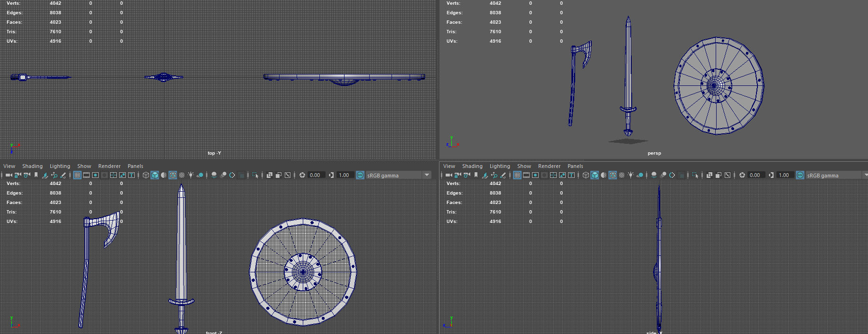Select 2D Pan/Zoom icon in front panel toolbar
Screen dimensions: 868x334
[54, 175]
